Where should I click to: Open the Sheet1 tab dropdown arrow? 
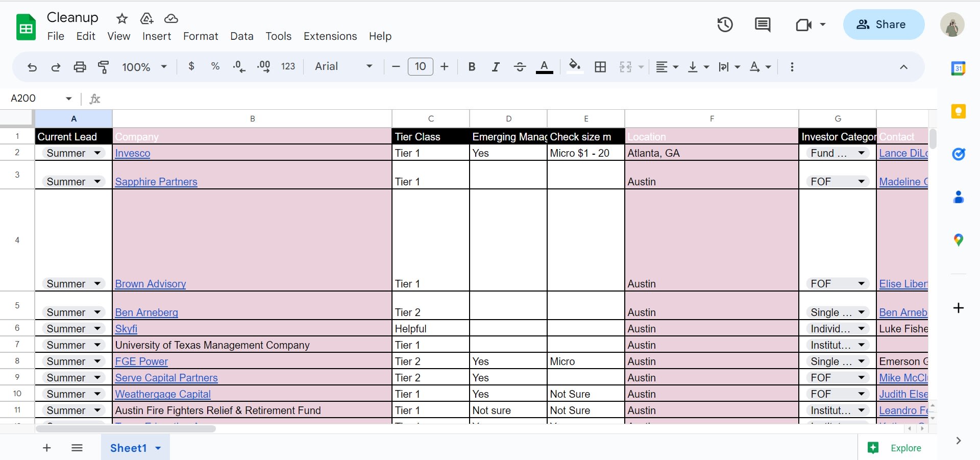(158, 448)
